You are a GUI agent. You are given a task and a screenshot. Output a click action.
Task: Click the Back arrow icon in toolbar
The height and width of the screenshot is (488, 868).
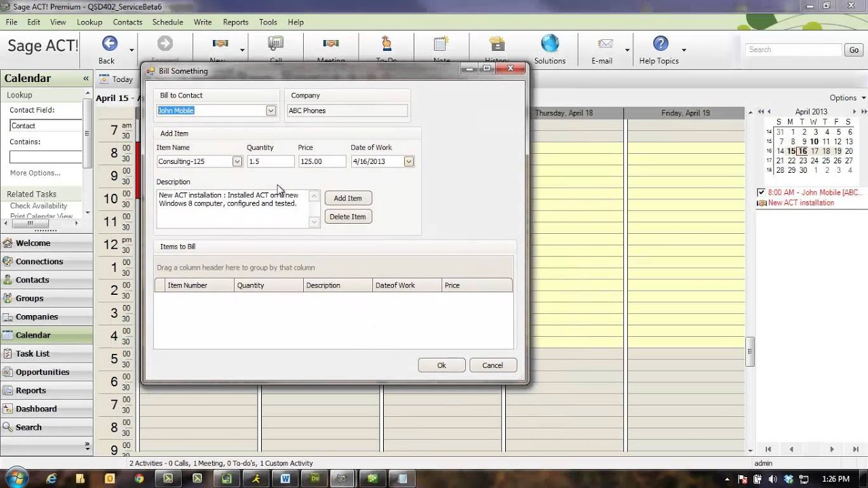(x=109, y=44)
